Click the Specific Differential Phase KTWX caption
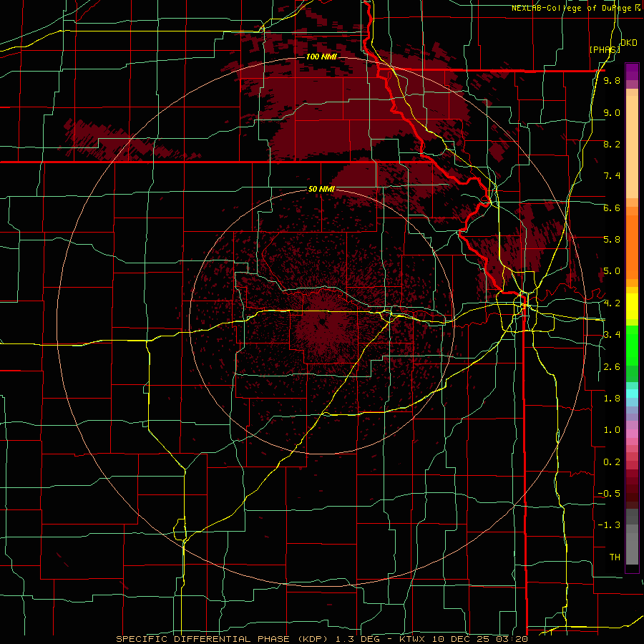The image size is (644, 644). 321,639
